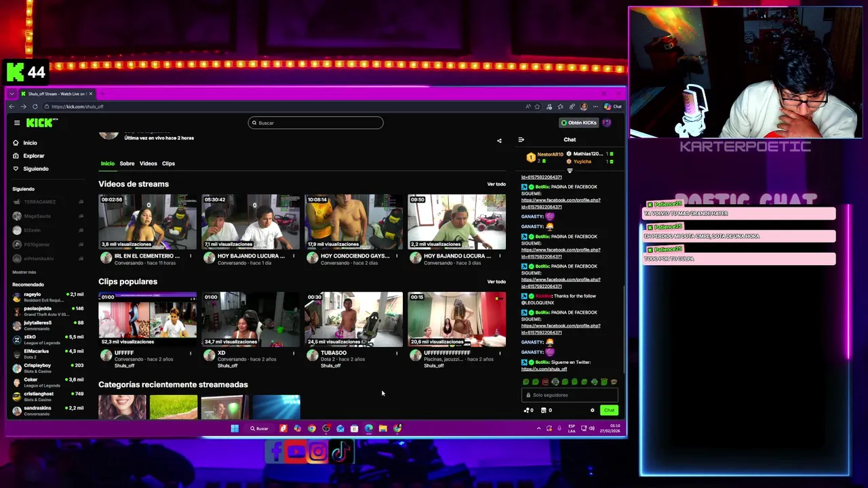This screenshot has height=488, width=868.
Task: Open the 09:50 stream video thumbnail
Action: pyautogui.click(x=456, y=222)
